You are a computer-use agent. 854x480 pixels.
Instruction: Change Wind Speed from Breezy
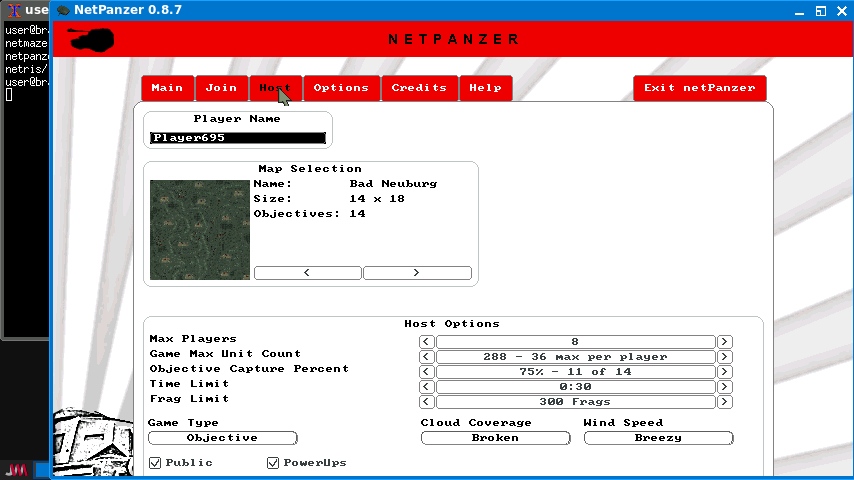[x=658, y=438]
